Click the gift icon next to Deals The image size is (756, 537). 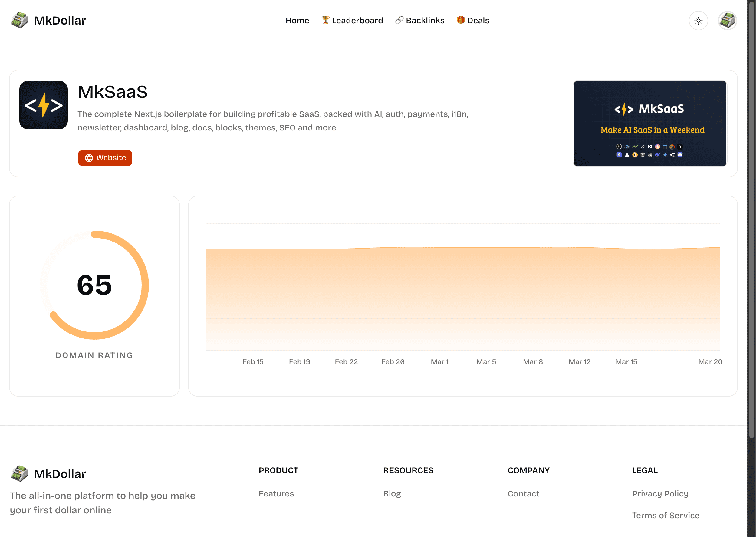(x=461, y=20)
